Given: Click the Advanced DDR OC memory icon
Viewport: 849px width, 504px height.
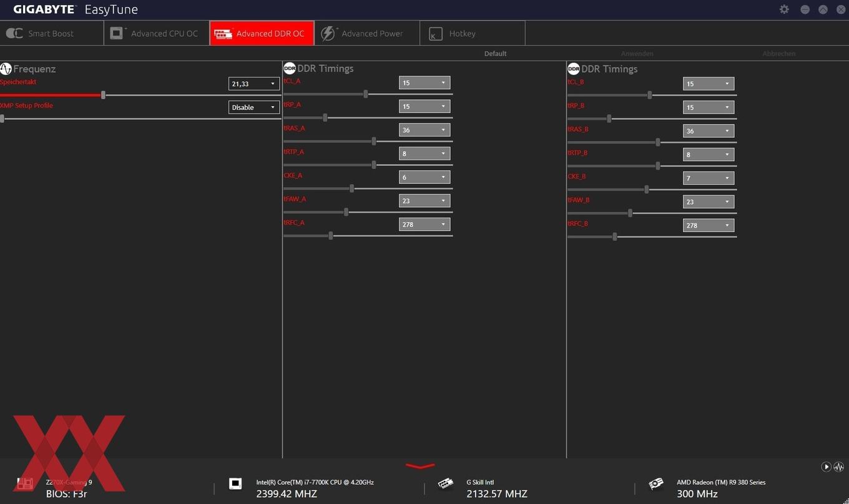Looking at the screenshot, I should tap(223, 34).
